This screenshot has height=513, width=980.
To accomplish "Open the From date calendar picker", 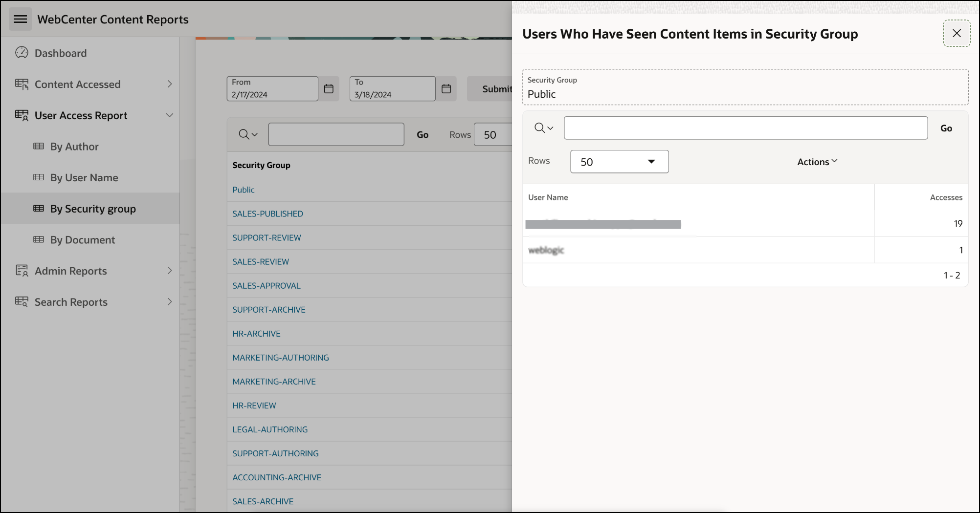I will click(x=329, y=89).
